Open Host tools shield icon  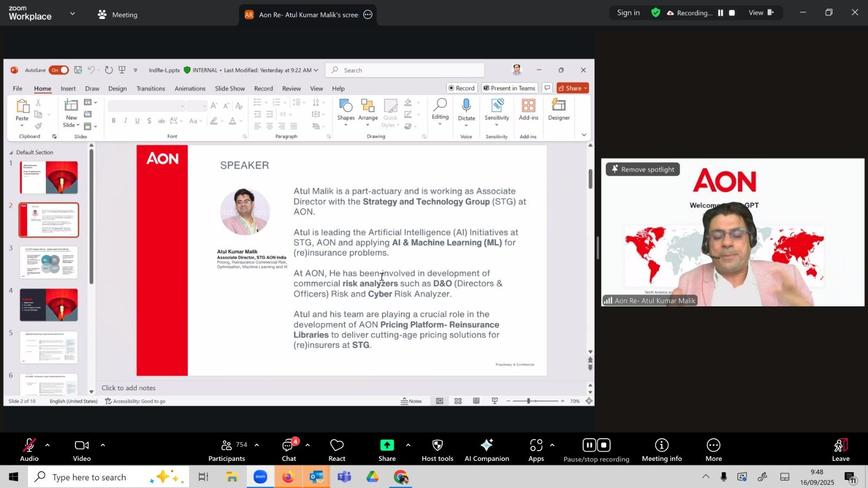pos(437,450)
